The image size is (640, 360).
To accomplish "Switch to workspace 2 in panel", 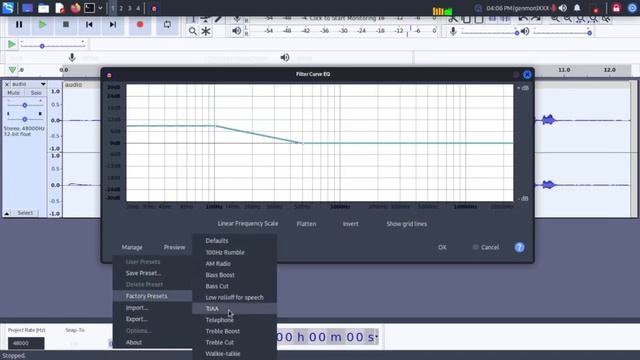I will pyautogui.click(x=121, y=8).
